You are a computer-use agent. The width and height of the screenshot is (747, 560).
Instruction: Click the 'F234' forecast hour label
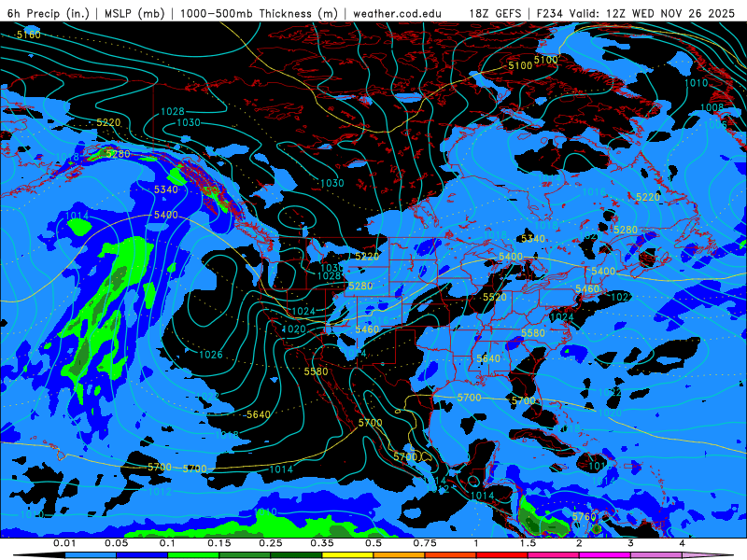550,13
